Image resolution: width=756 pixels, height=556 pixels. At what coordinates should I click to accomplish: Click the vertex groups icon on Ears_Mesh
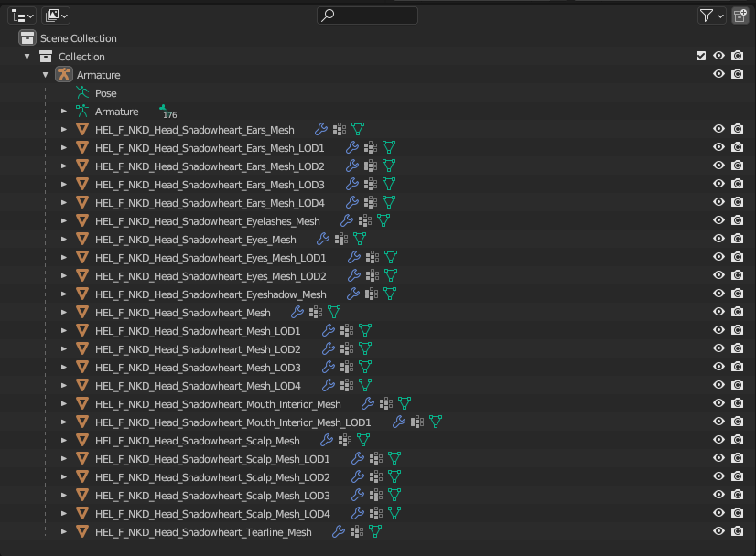[340, 129]
